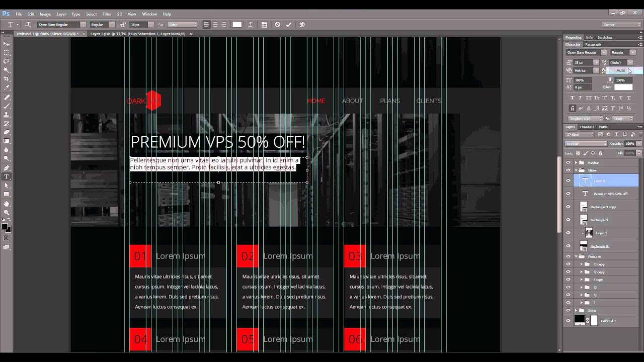The image size is (644, 362).
Task: Select the Eyedropper tool
Action: (7, 88)
